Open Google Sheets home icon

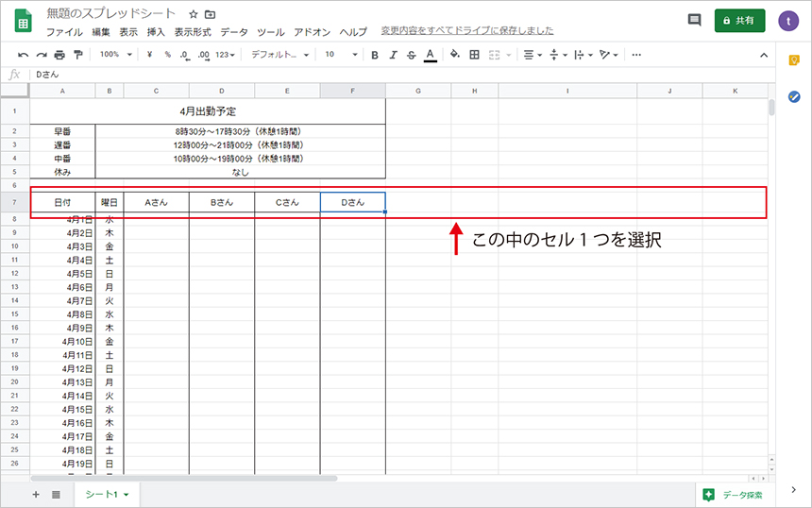tap(23, 21)
